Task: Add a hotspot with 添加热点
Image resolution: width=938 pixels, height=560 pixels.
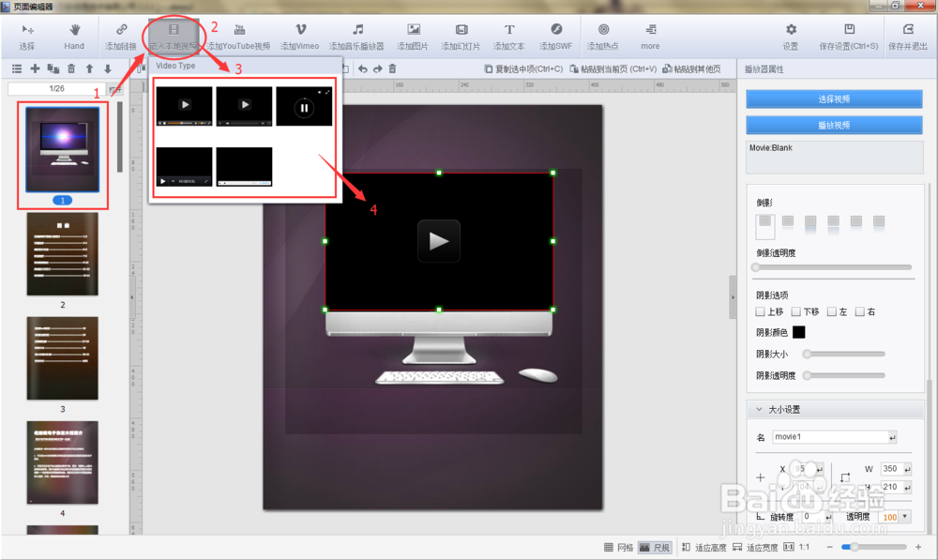Action: pyautogui.click(x=603, y=37)
